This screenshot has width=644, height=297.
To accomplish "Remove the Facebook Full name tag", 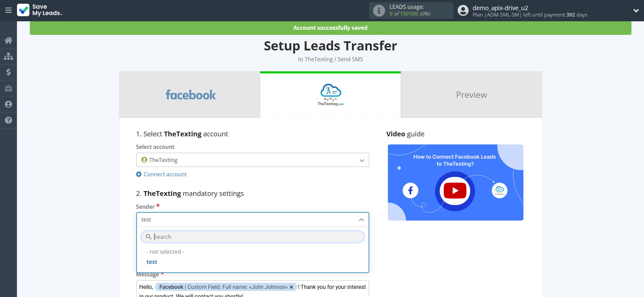I will tap(291, 287).
